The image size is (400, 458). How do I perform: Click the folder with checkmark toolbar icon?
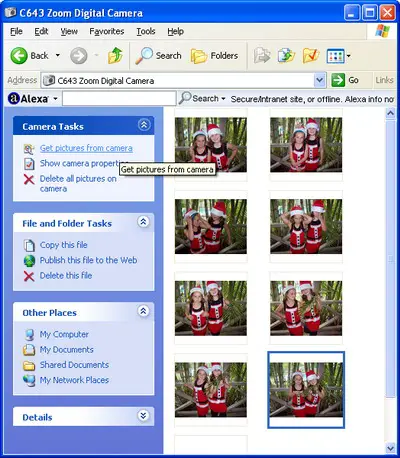[x=311, y=55]
